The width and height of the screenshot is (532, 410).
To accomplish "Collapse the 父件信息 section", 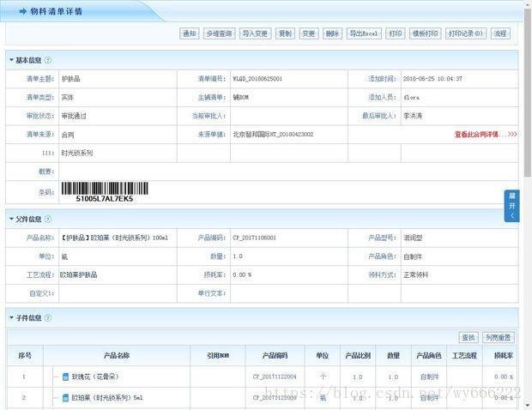I will pos(12,219).
